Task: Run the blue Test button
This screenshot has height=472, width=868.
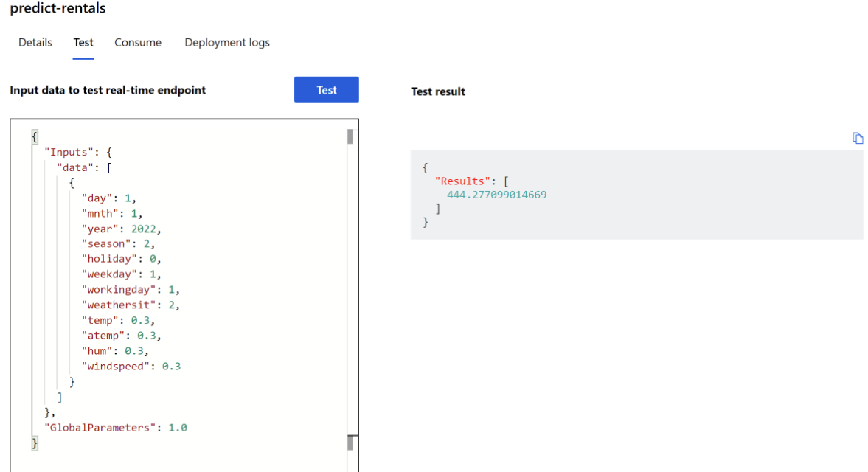Action: [x=327, y=90]
